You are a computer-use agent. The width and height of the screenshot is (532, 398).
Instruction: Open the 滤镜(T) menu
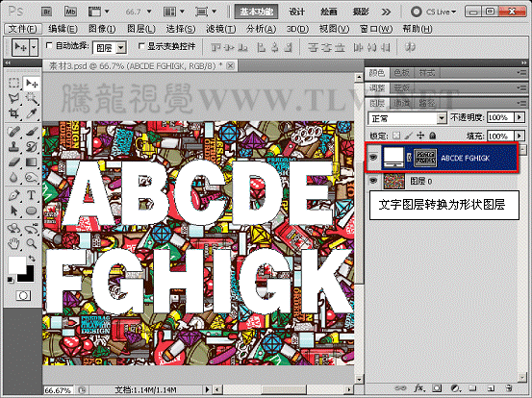[221, 29]
